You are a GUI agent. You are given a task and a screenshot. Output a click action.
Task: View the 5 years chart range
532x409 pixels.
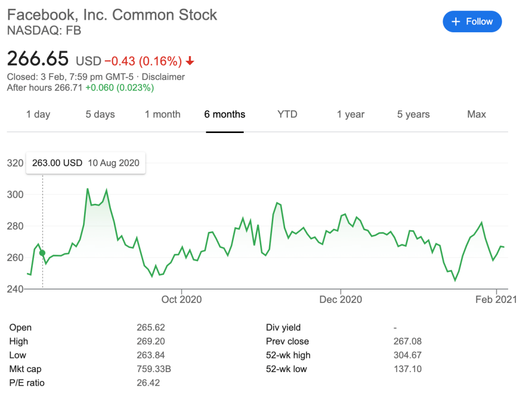click(414, 114)
